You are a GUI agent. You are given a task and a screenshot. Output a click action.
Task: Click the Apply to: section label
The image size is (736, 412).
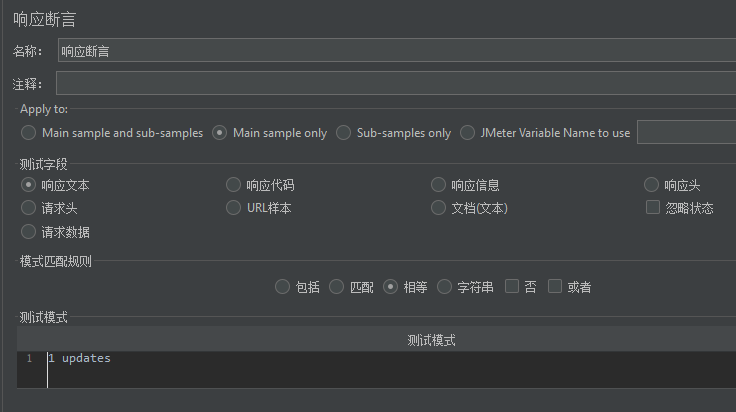click(44, 109)
